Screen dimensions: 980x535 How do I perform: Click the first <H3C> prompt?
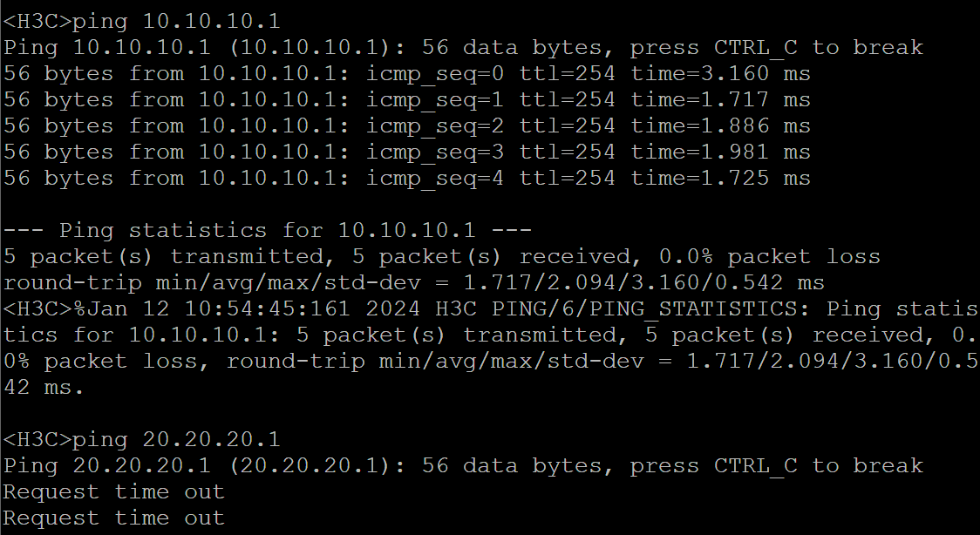click(37, 22)
